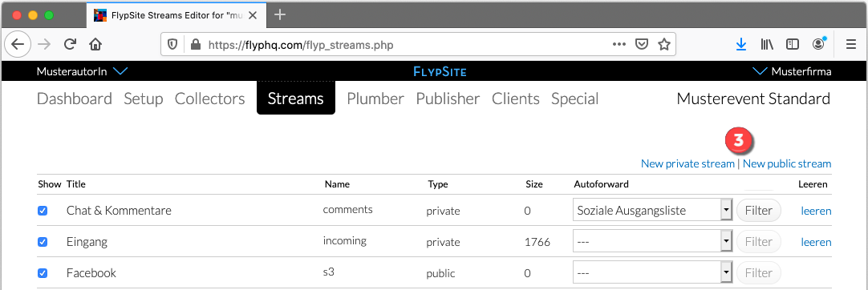
Task: Click the Chat & Kommentare title
Action: coord(119,211)
